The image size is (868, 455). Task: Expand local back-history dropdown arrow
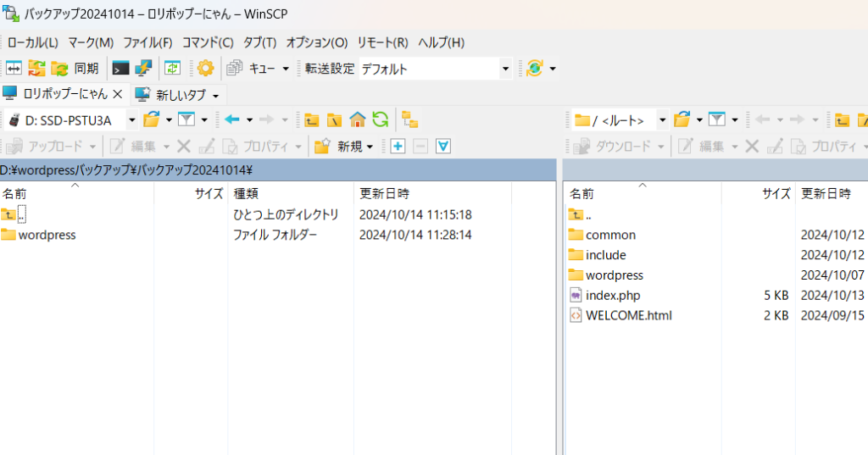point(250,119)
